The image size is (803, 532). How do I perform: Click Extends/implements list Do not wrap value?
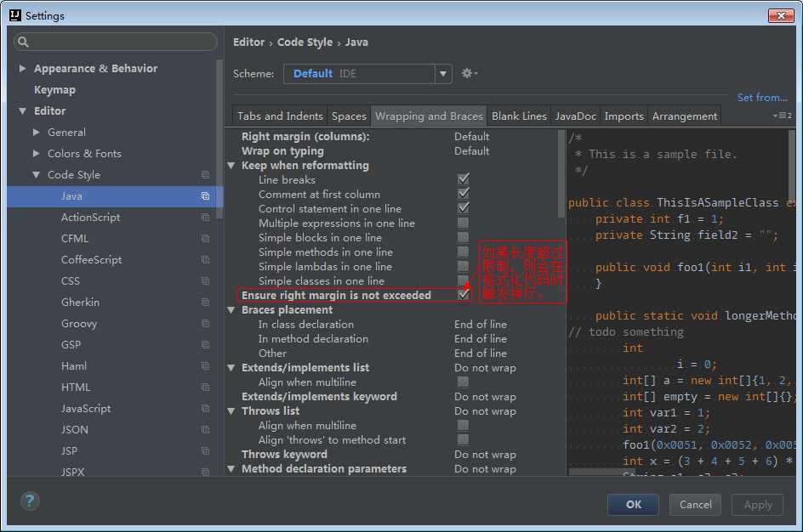485,368
